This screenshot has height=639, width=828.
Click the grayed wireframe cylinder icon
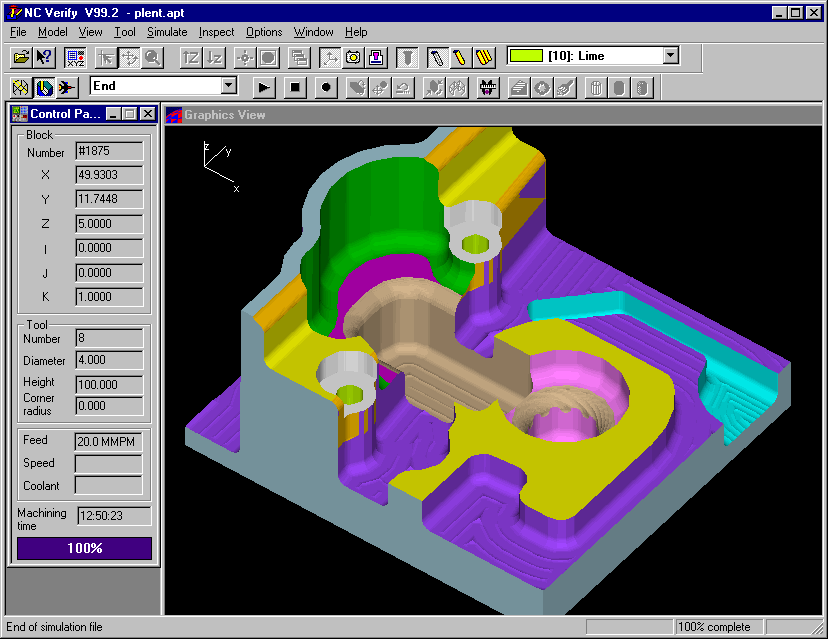[597, 87]
